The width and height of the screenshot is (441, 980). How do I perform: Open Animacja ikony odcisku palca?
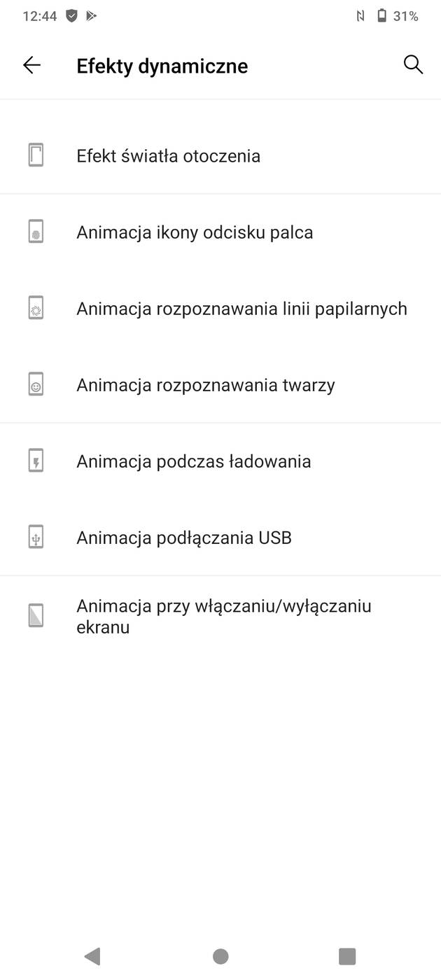tap(195, 232)
